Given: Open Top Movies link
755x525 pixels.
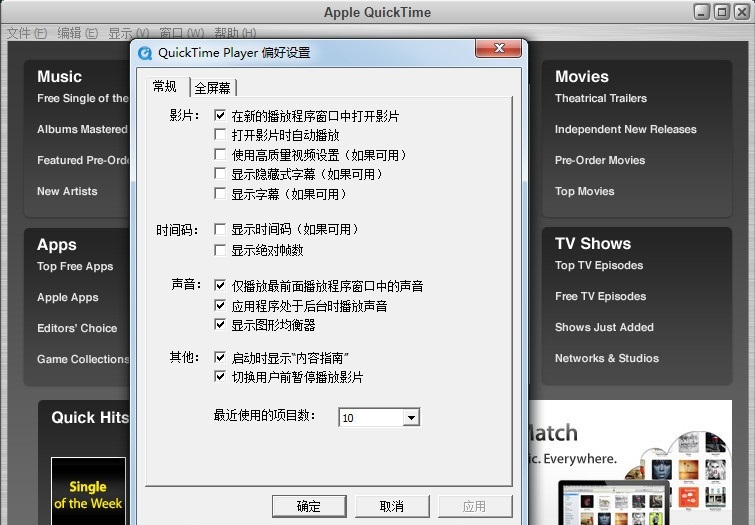Looking at the screenshot, I should 584,191.
